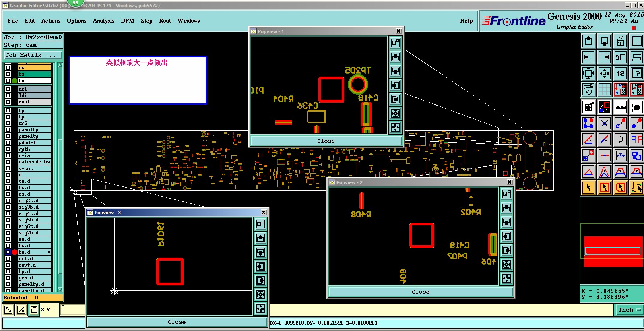The image size is (644, 331).
Task: Click the Job Matrix button
Action: coord(33,55)
